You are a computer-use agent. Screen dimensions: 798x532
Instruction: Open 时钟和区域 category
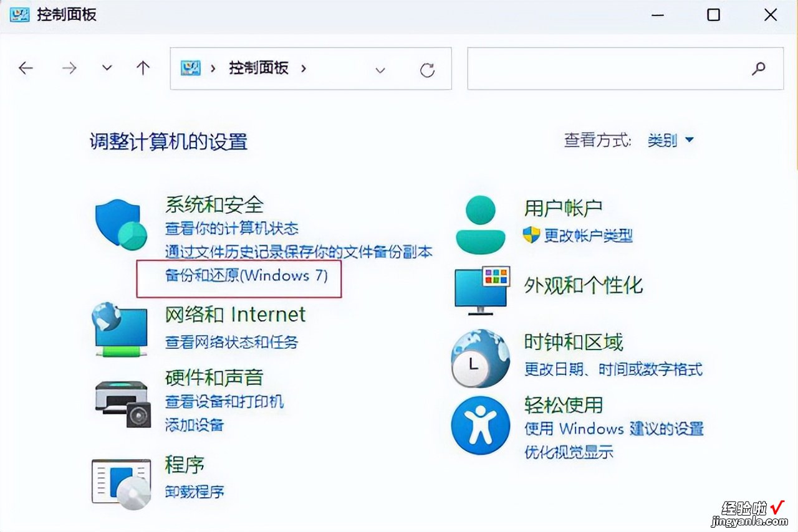574,341
